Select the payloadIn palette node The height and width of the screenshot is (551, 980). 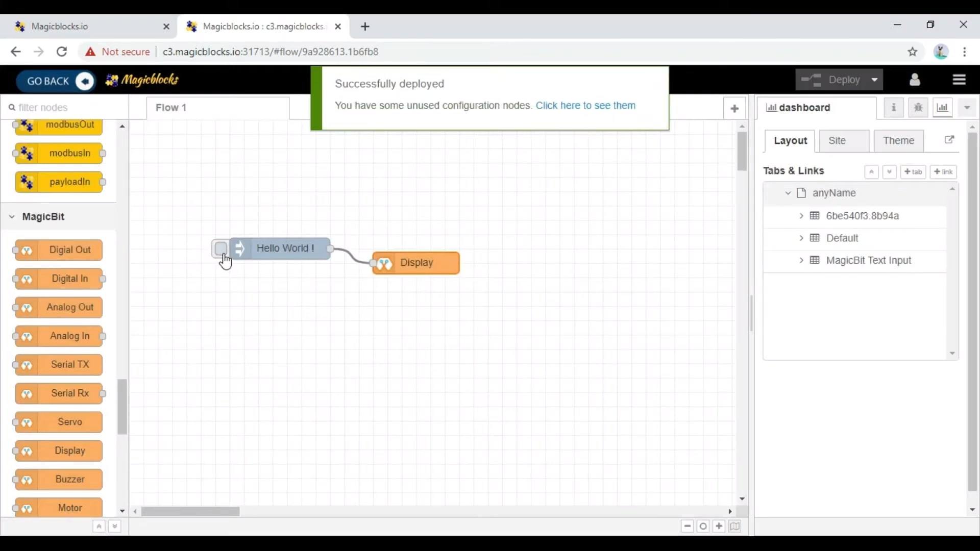(59, 182)
